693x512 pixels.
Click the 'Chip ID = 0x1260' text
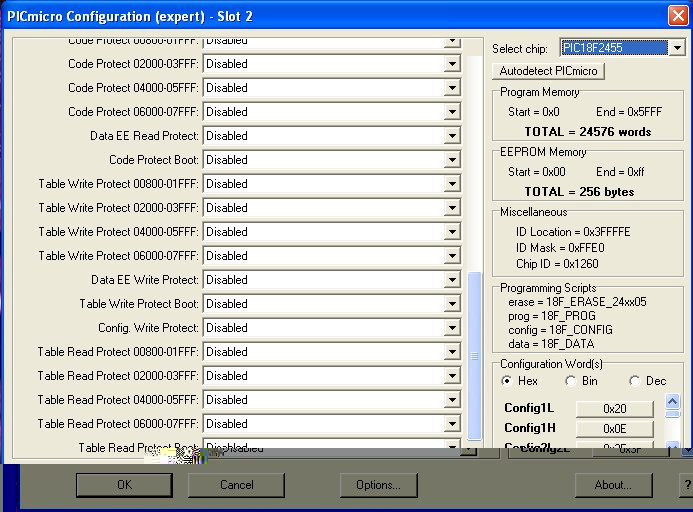tap(557, 264)
